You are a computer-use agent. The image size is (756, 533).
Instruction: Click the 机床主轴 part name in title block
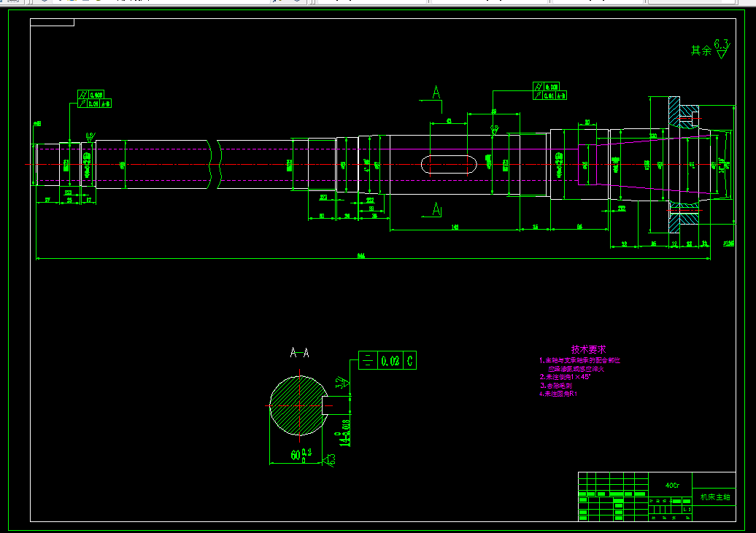click(x=715, y=497)
